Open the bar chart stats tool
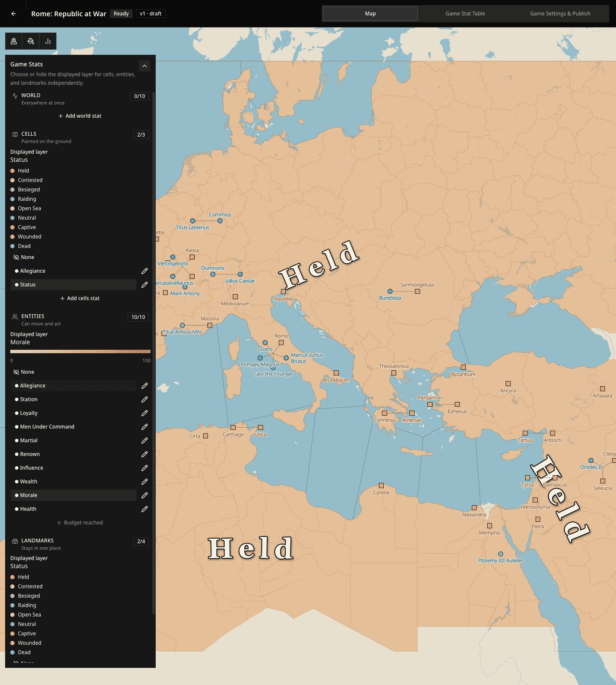Viewport: 616px width, 685px height. (48, 41)
